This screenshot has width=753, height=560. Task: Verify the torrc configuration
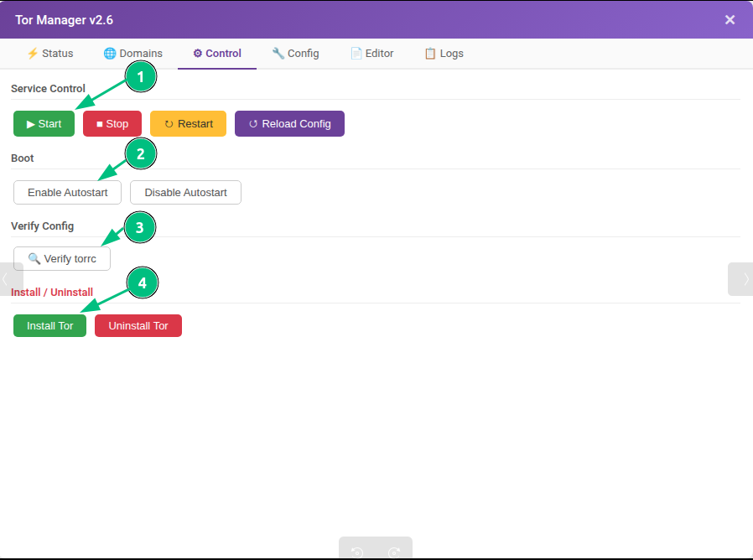pyautogui.click(x=62, y=259)
